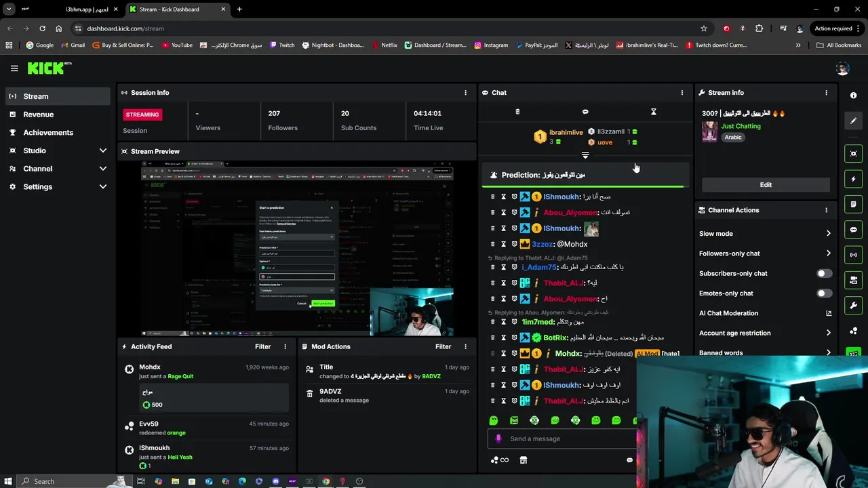Click the chat bubble icon in right rail

(854, 230)
